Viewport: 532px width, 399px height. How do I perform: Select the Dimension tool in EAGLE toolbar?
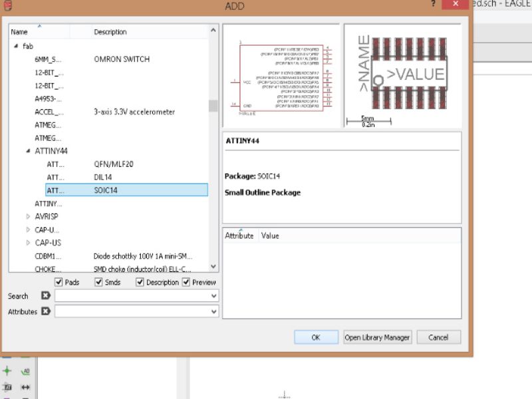point(25,387)
